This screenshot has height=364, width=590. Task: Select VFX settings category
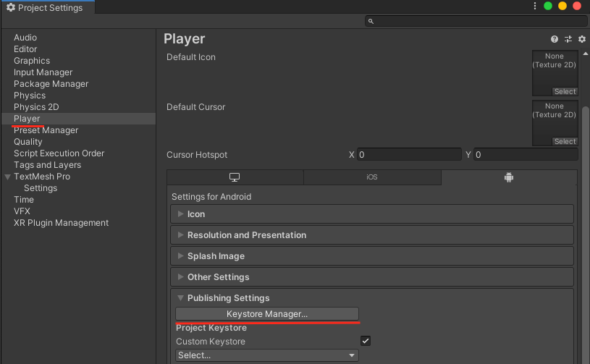pos(22,211)
